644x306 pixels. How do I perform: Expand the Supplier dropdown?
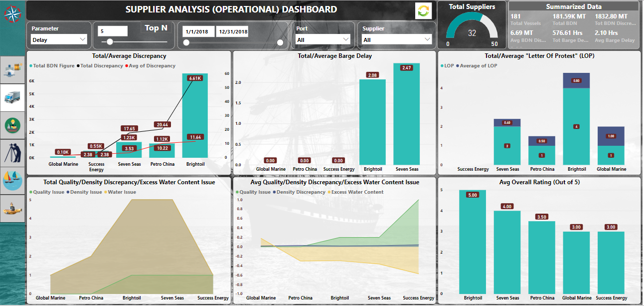pyautogui.click(x=397, y=39)
